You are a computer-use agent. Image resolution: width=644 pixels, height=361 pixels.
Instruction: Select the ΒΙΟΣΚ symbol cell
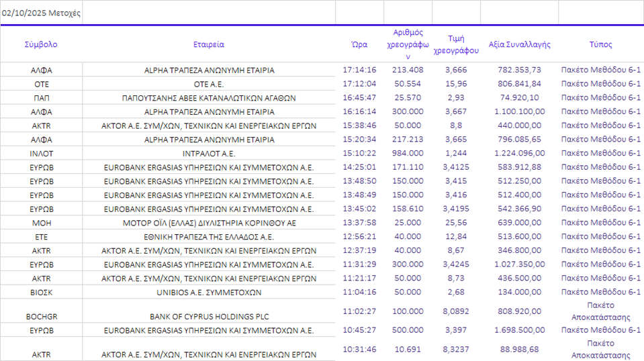42,293
